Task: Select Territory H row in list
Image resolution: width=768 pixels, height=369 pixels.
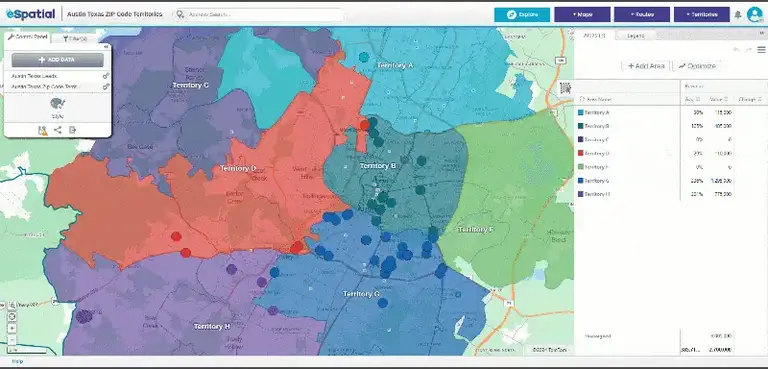Action: (x=671, y=194)
